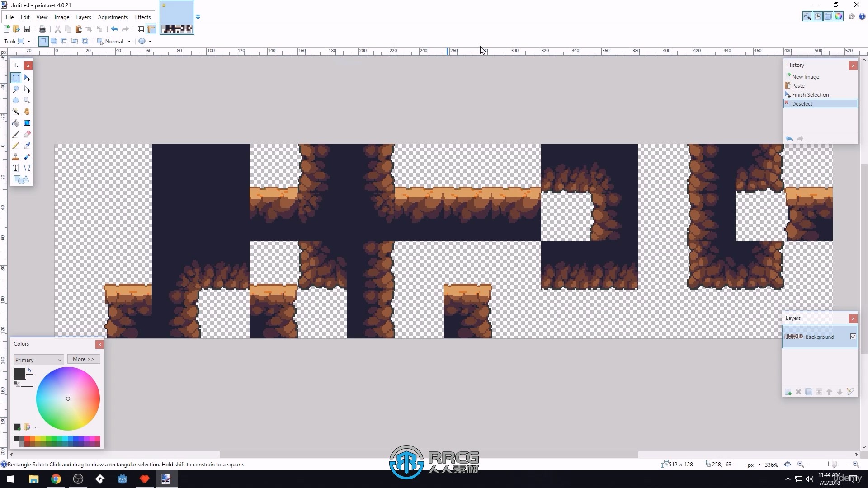Click the More >> button in Colors
This screenshot has height=488, width=868.
click(x=84, y=359)
